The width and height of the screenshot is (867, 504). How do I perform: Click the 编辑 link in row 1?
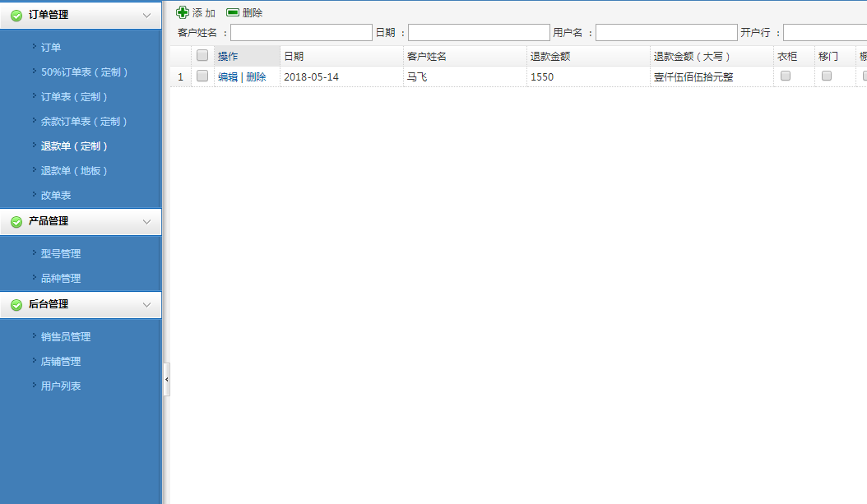coord(228,77)
